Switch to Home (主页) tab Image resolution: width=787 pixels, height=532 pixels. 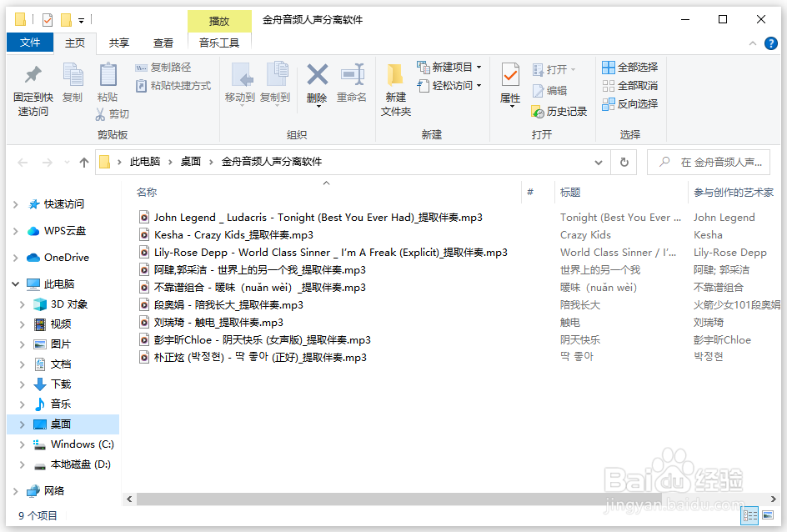click(x=75, y=43)
